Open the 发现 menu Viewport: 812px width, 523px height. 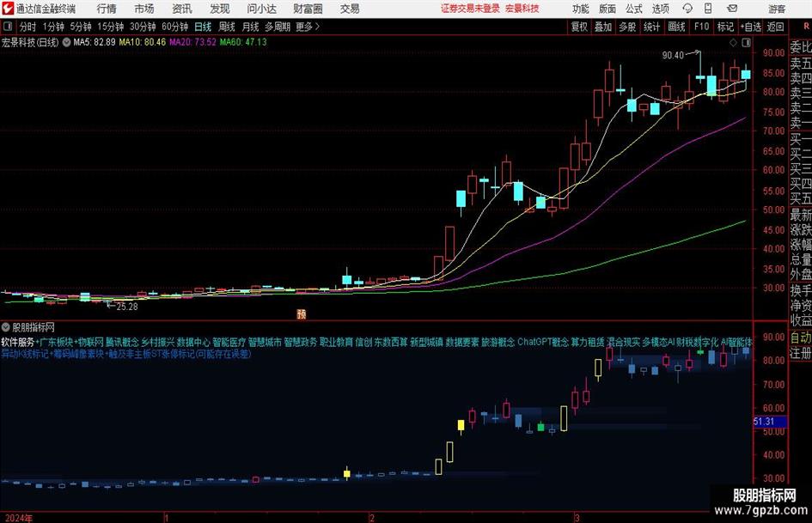click(220, 9)
